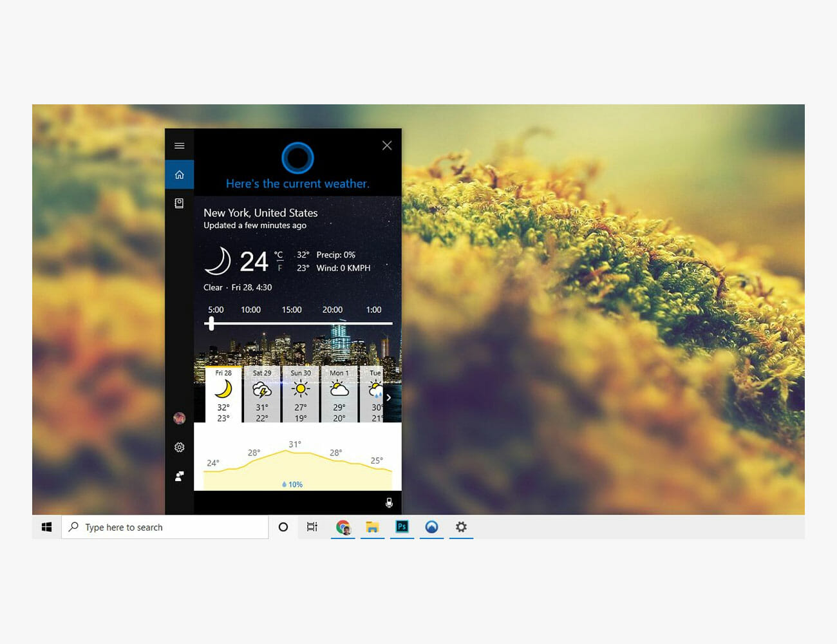
Task: Select the Sun 30 forecast tab
Action: coord(301,395)
